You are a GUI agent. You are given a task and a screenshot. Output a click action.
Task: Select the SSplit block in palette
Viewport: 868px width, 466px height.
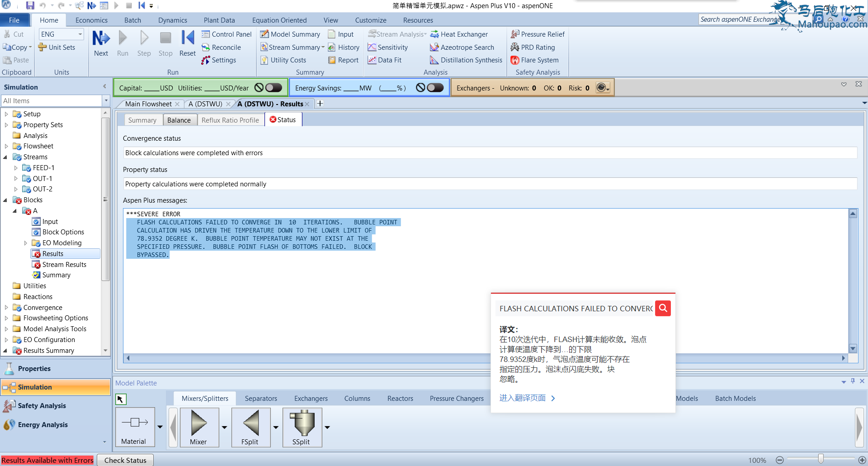(x=302, y=427)
